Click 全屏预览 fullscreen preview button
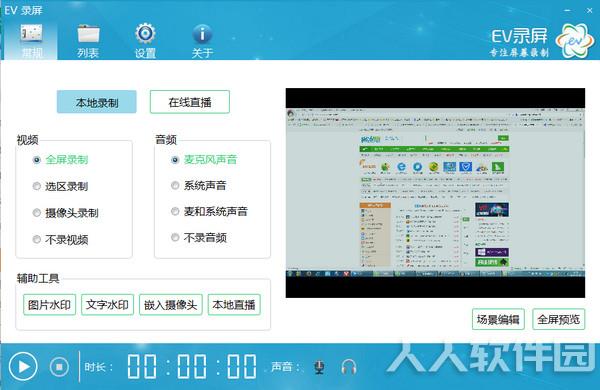Viewport: 600px width, 390px height. [x=559, y=319]
